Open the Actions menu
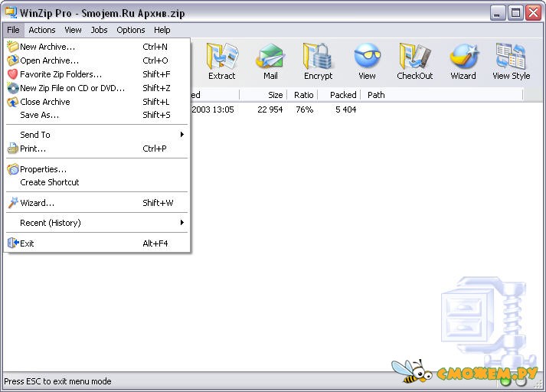Viewport: 546px width, 392px height. point(42,30)
